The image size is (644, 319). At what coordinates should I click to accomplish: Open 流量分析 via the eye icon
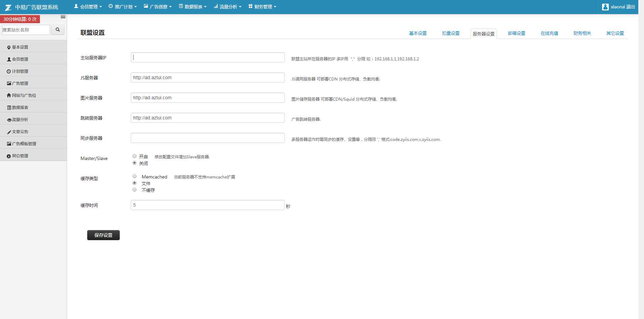(9, 119)
